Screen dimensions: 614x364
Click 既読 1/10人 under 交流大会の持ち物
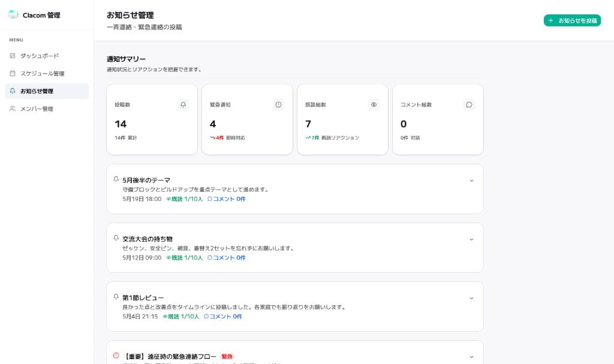pos(185,258)
